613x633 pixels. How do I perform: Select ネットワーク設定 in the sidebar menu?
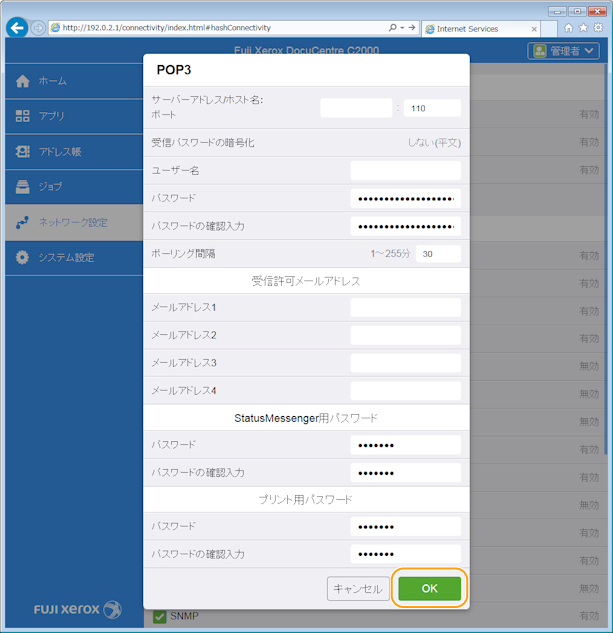tap(72, 222)
